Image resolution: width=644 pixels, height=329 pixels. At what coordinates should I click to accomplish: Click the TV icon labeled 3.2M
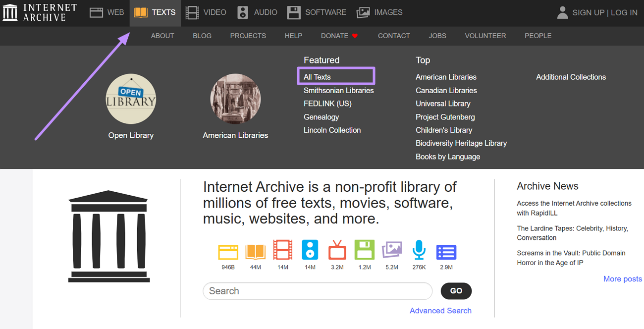point(337,250)
